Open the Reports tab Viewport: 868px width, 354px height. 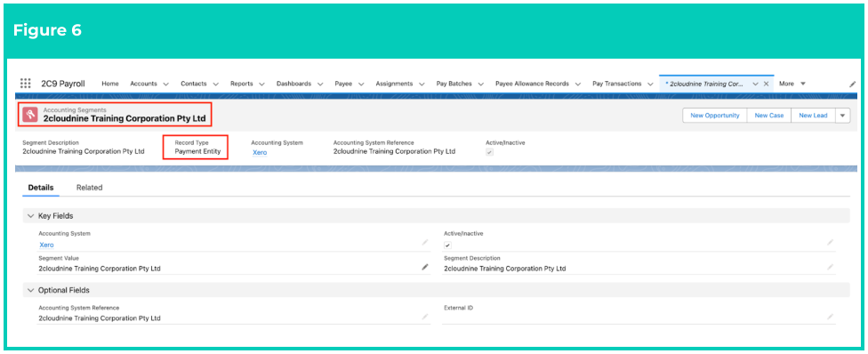(241, 84)
